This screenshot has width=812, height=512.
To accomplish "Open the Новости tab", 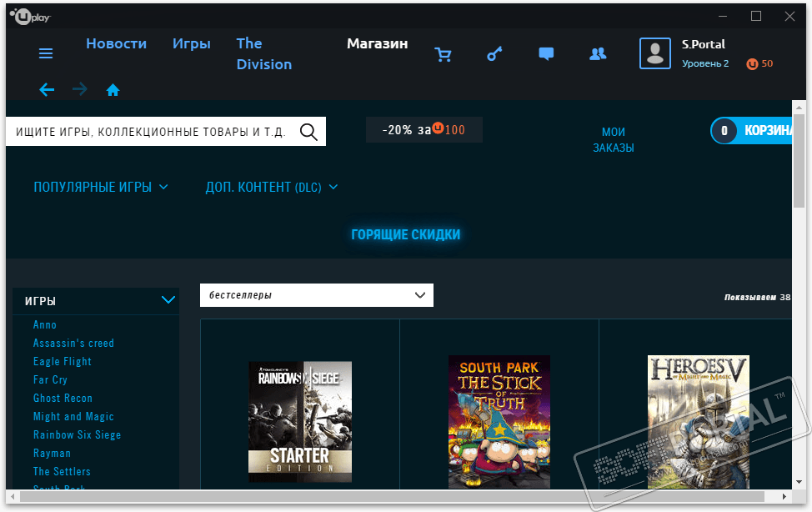I will point(116,43).
